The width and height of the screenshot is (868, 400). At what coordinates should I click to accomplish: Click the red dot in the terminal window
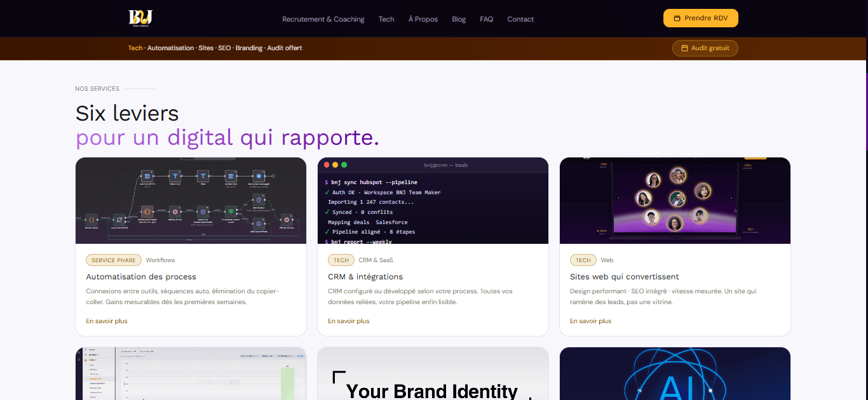point(327,165)
